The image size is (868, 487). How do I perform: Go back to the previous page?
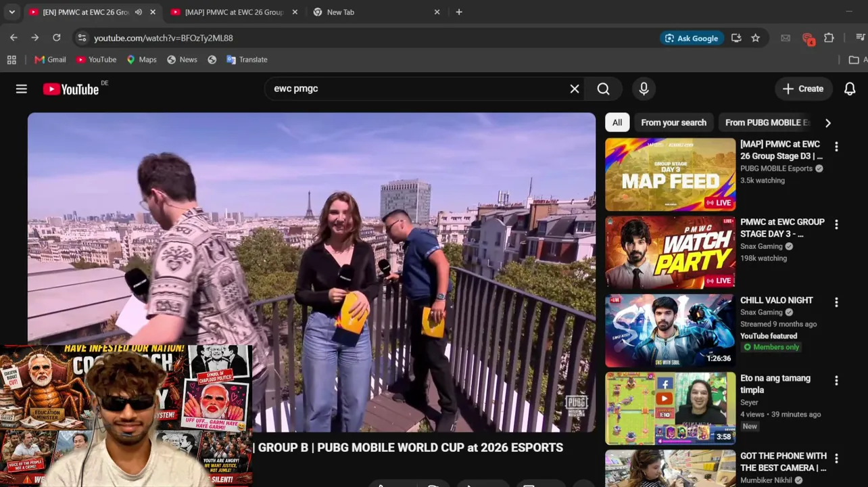click(x=14, y=38)
